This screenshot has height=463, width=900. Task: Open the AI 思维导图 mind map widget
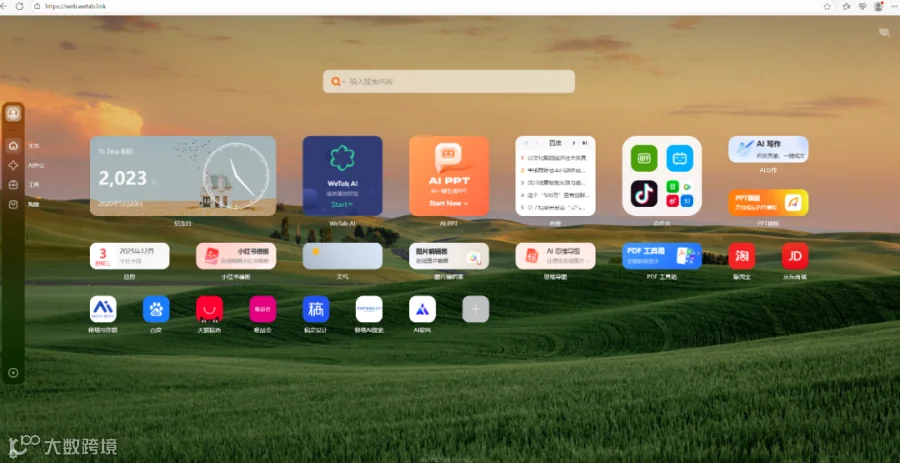[555, 256]
